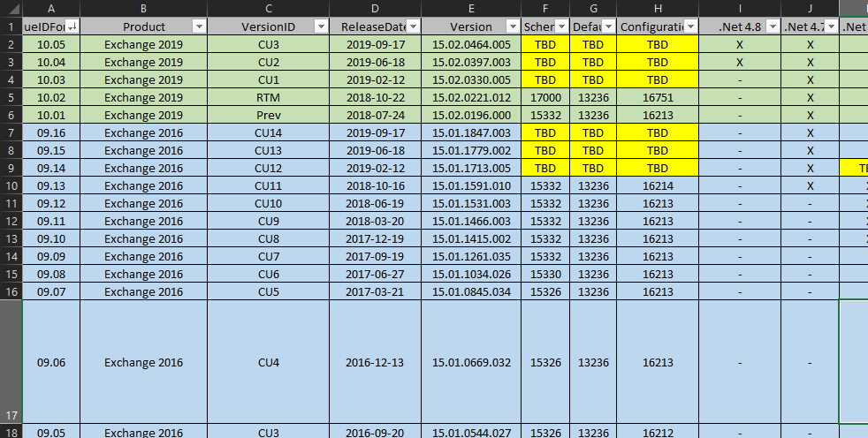Viewport: 868px width, 438px height.
Task: Select column H header
Action: coord(657,8)
